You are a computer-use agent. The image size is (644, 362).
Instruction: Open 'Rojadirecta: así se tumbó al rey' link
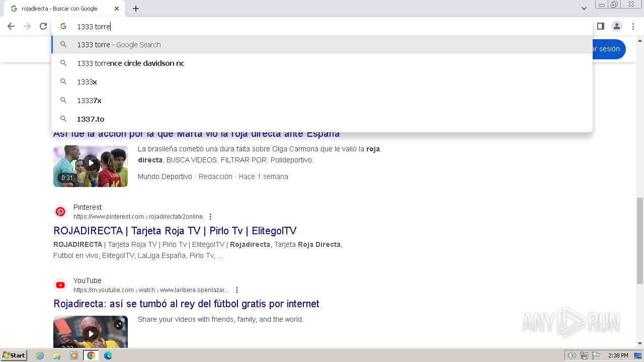tap(186, 304)
